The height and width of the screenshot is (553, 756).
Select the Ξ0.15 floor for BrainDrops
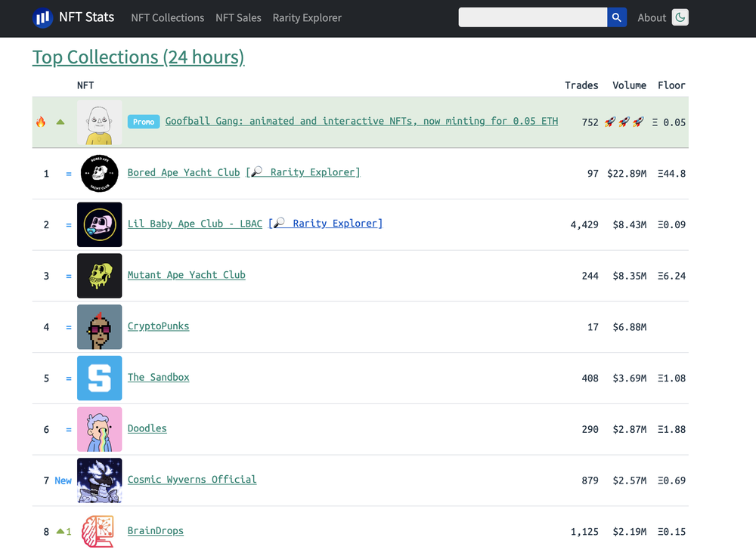671,532
